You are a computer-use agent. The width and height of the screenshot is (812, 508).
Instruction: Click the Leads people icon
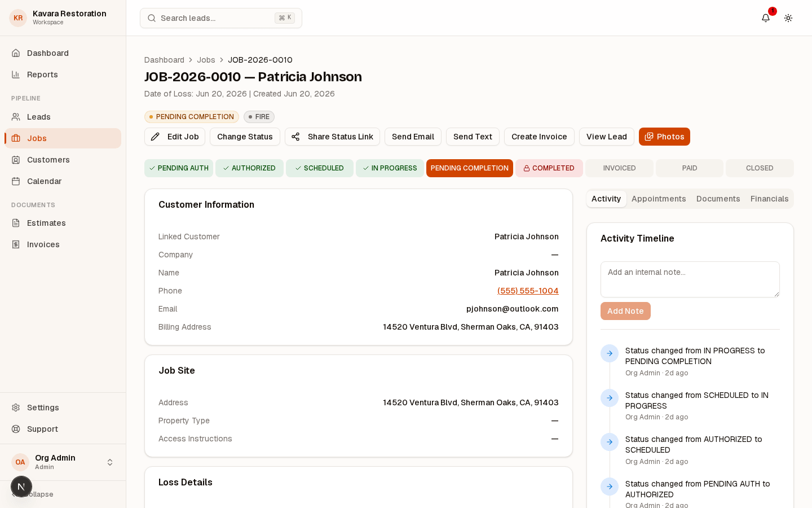16,117
